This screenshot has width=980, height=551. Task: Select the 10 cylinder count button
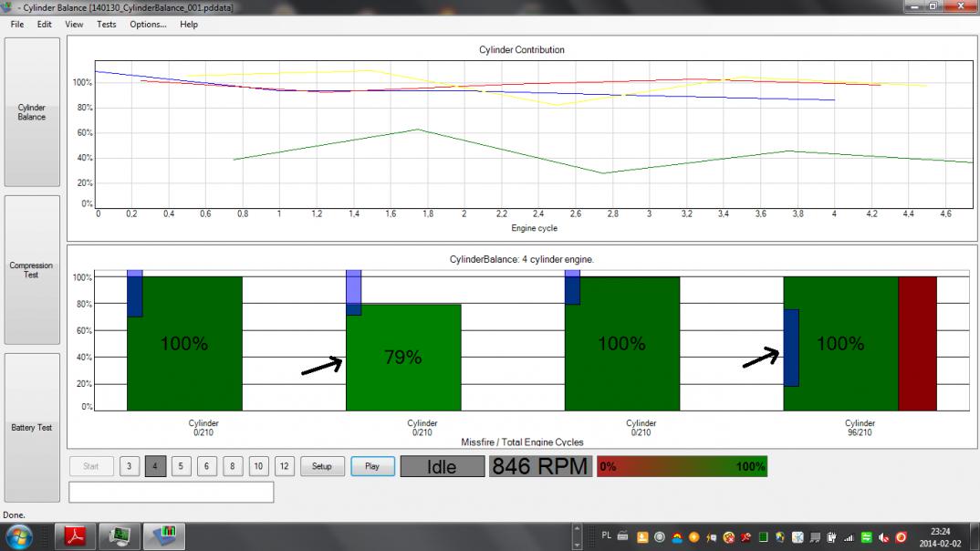point(258,466)
